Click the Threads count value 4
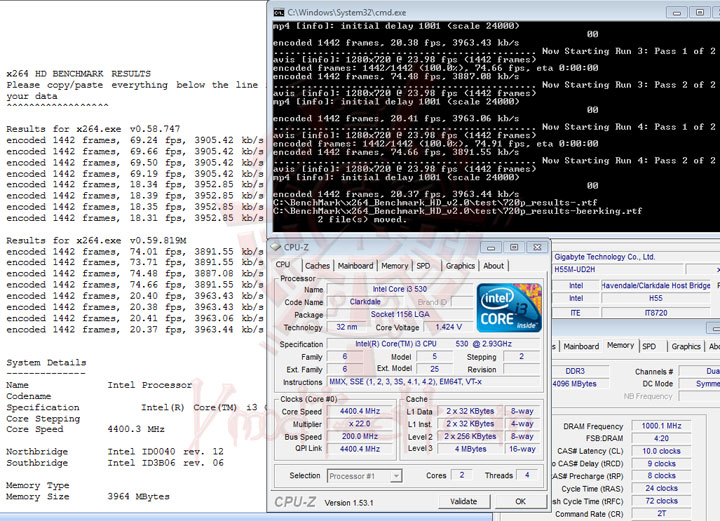 pos(527,476)
